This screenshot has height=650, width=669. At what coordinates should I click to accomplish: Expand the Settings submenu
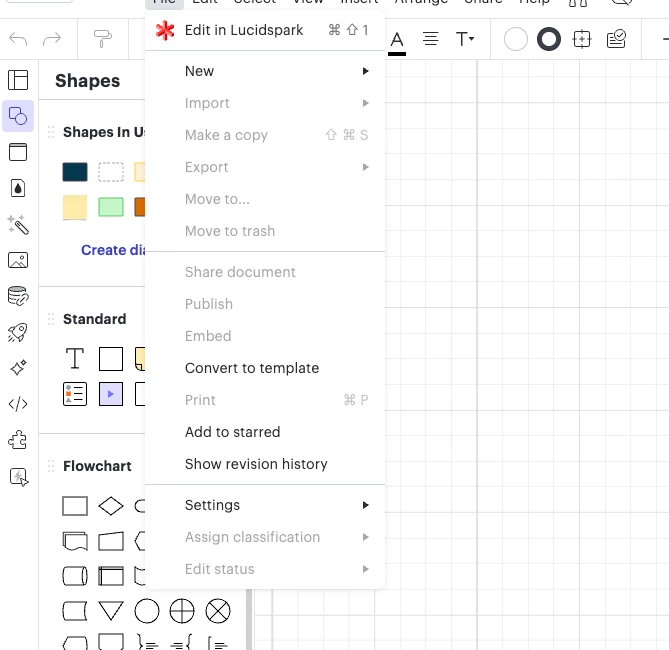[265, 505]
